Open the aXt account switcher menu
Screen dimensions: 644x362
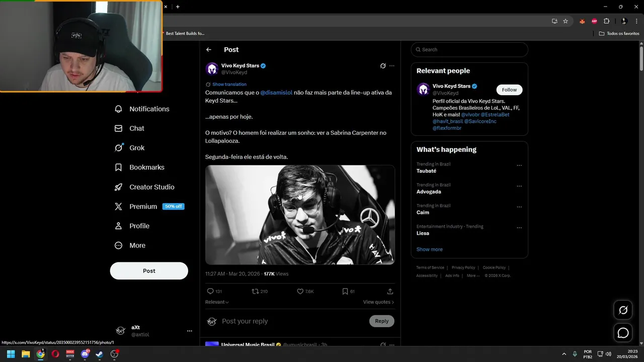point(190,331)
